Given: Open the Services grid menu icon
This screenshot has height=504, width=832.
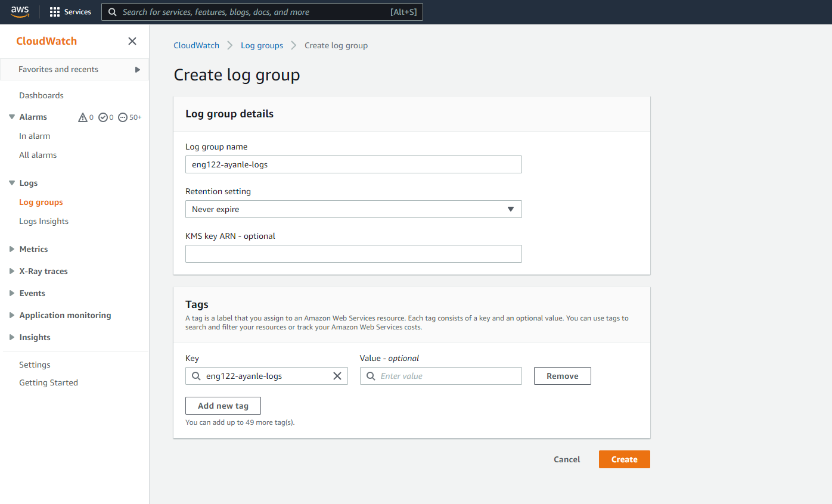Looking at the screenshot, I should tap(55, 12).
